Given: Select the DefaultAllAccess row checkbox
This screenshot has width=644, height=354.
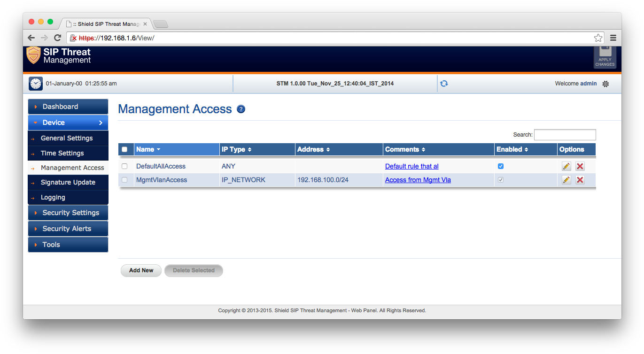Looking at the screenshot, I should (x=124, y=166).
